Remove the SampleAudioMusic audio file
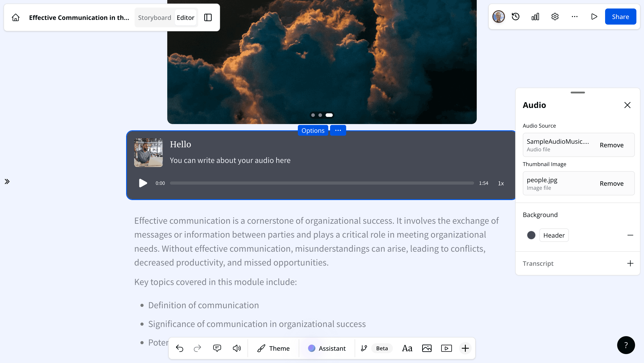The image size is (644, 363). pos(612,145)
